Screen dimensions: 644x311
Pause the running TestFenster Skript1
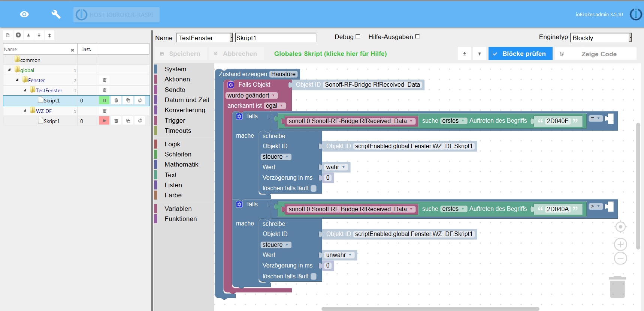(x=104, y=101)
